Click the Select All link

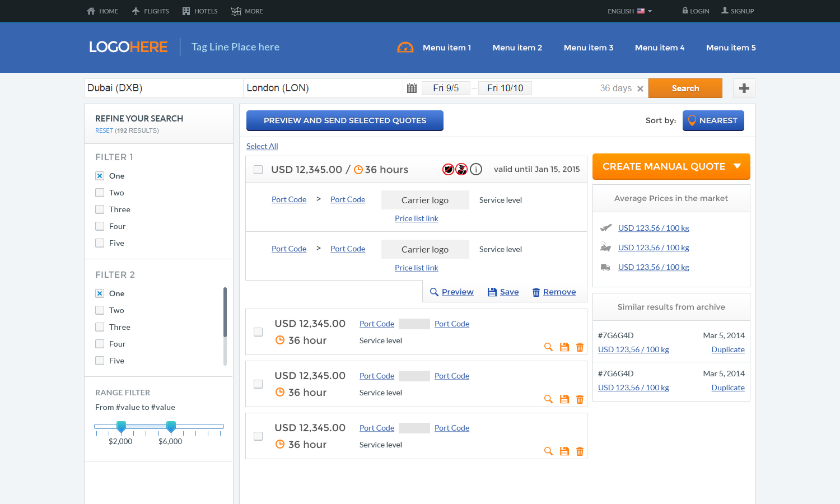pos(262,146)
